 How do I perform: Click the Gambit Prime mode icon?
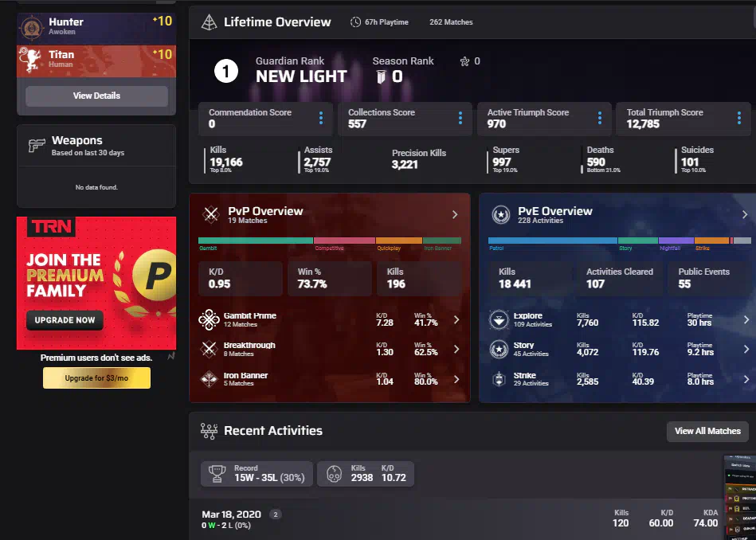click(209, 320)
